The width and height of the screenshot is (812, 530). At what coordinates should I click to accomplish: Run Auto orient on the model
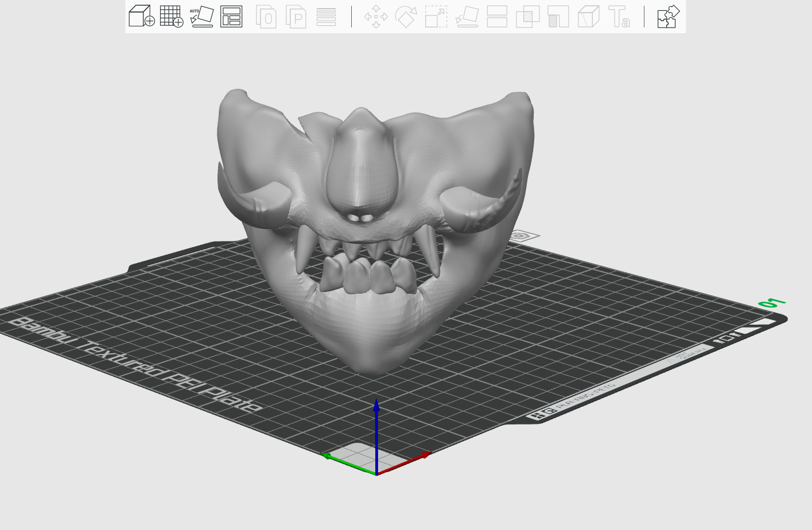(x=201, y=16)
